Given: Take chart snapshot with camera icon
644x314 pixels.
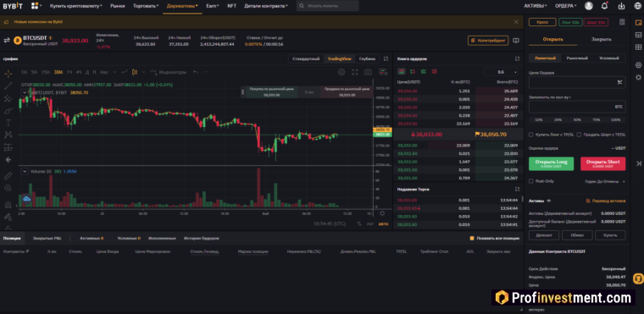Looking at the screenshot, I should point(368,72).
